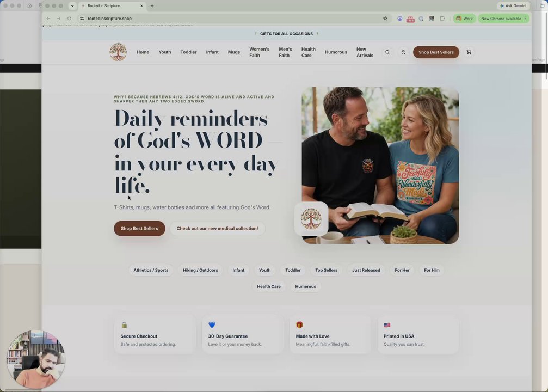
Task: Select the Infant category pill
Action: click(238, 270)
